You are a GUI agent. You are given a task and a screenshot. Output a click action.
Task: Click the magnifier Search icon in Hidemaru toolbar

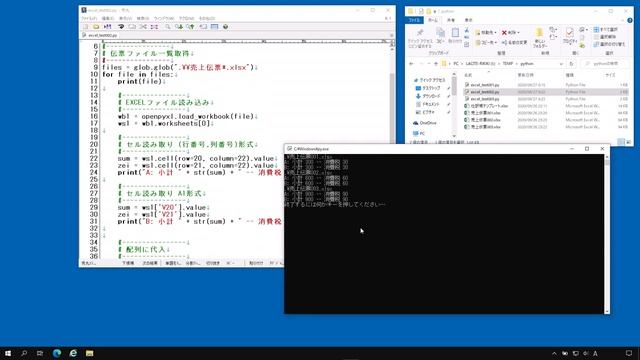tap(168, 27)
